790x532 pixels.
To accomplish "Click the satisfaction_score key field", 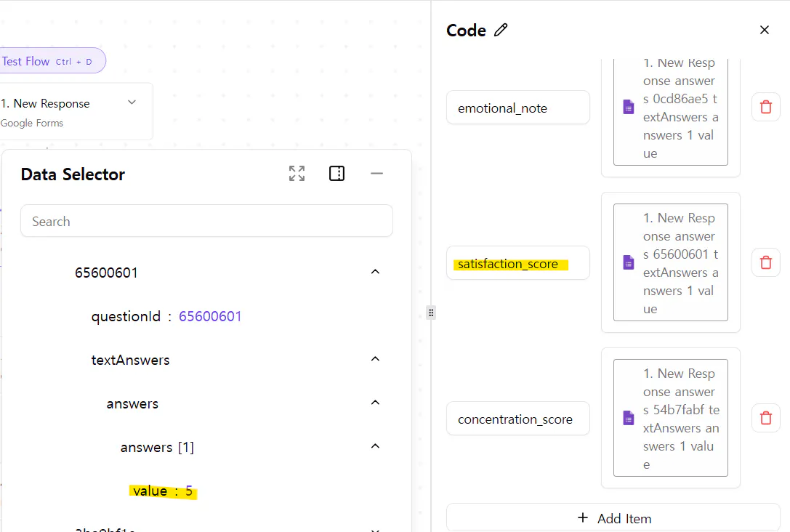I will coord(517,263).
